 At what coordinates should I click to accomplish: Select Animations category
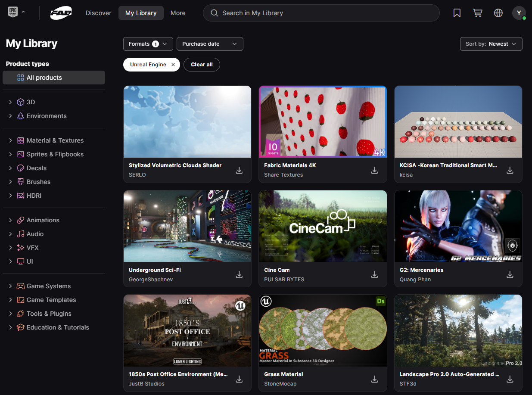(43, 220)
